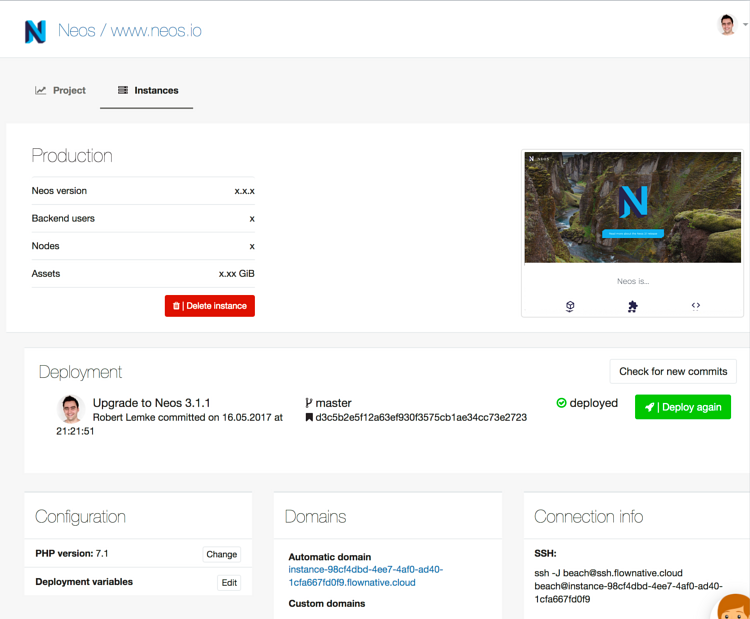Image resolution: width=750 pixels, height=619 pixels.
Task: Click the deployed status text
Action: coord(594,403)
